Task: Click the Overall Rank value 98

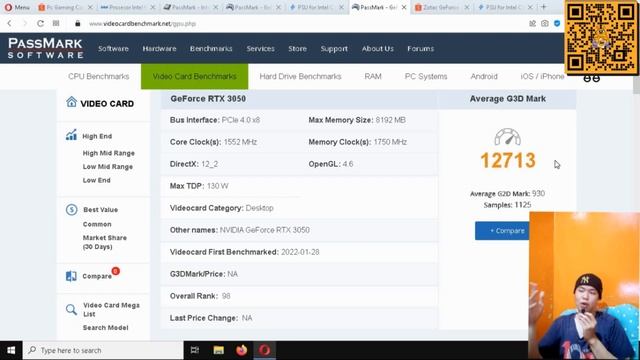Action: (x=226, y=296)
